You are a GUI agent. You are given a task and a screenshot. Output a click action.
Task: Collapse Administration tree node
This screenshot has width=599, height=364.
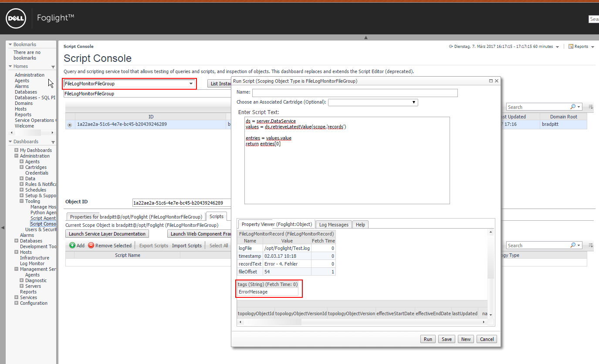point(16,156)
